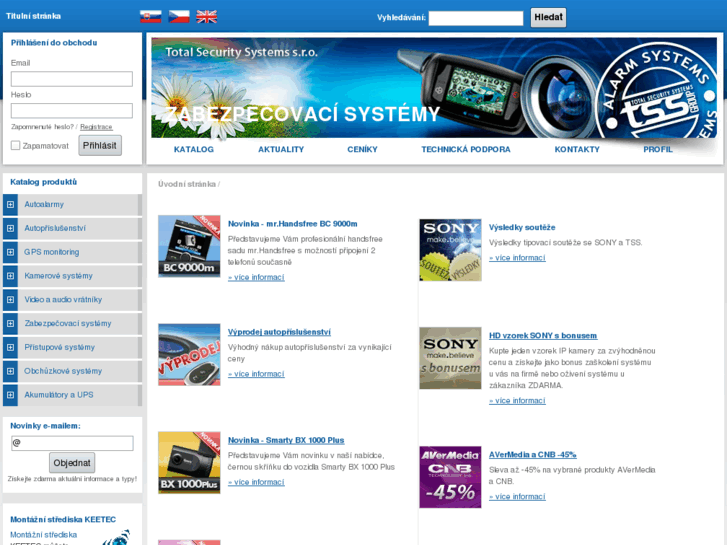
Task: Open the Obchůzkové systémy catalog category
Action: click(63, 372)
